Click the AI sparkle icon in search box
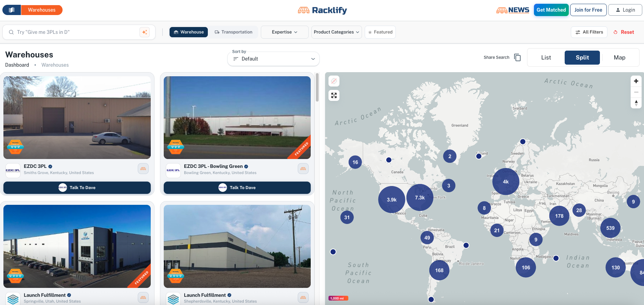Image resolution: width=644 pixels, height=305 pixels. coord(145,32)
